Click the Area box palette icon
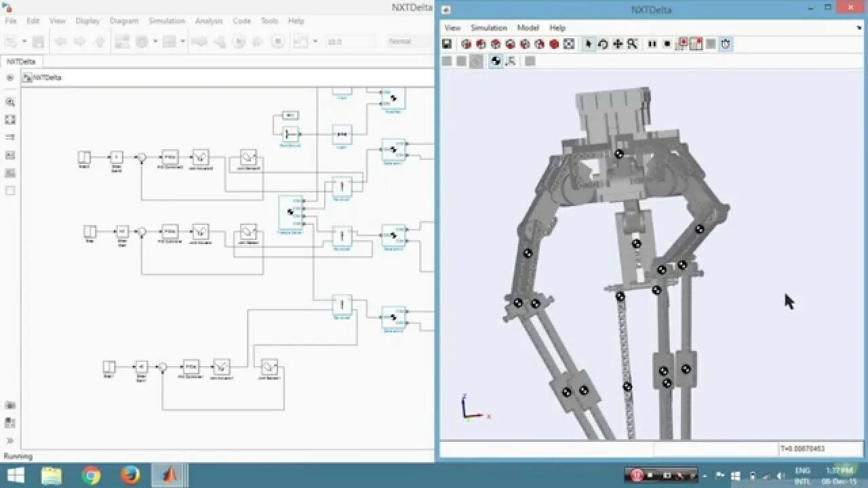This screenshot has height=488, width=868. point(10,190)
